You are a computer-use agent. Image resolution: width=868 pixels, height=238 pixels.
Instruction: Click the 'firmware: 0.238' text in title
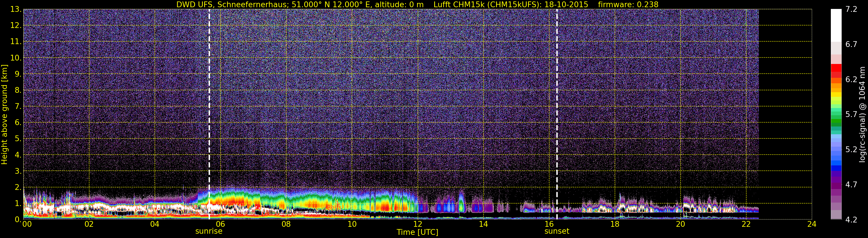(x=628, y=4)
